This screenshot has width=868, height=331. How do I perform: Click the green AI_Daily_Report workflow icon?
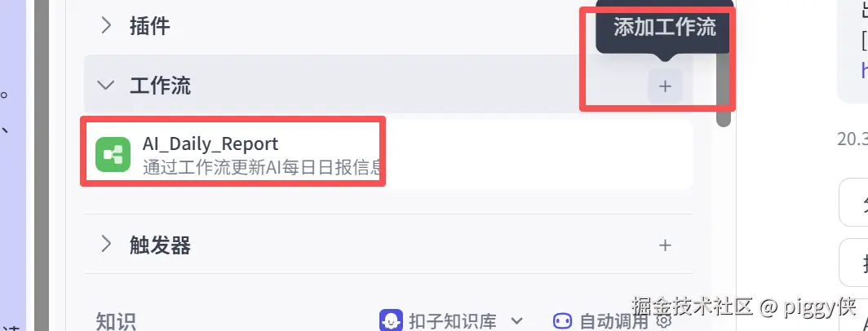tap(113, 154)
